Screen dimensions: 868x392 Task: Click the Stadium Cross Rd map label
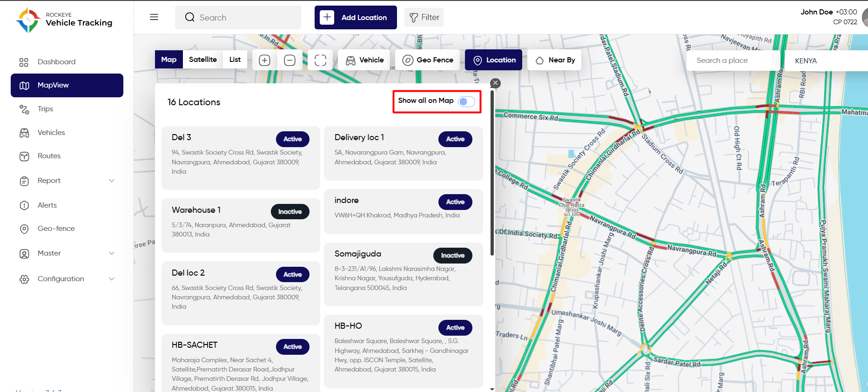click(662, 154)
